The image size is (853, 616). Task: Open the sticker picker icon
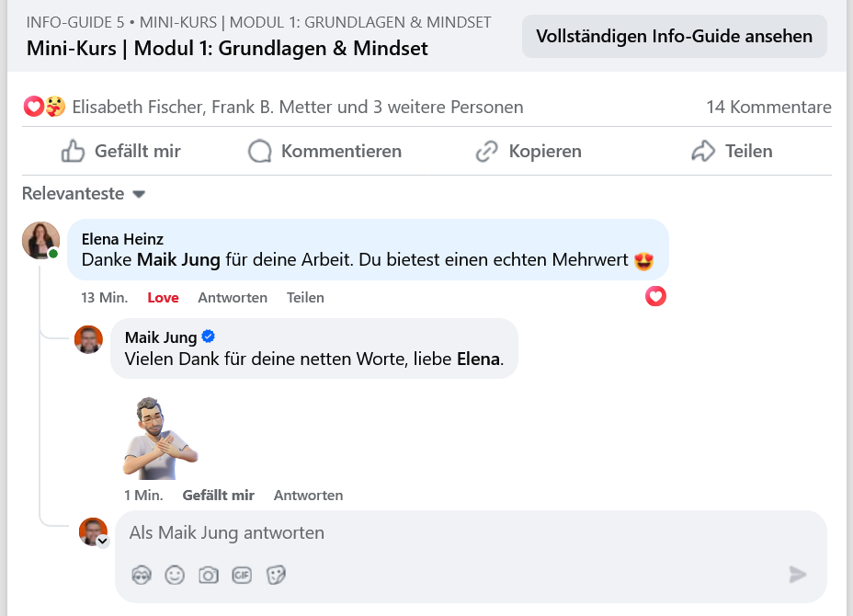276,575
